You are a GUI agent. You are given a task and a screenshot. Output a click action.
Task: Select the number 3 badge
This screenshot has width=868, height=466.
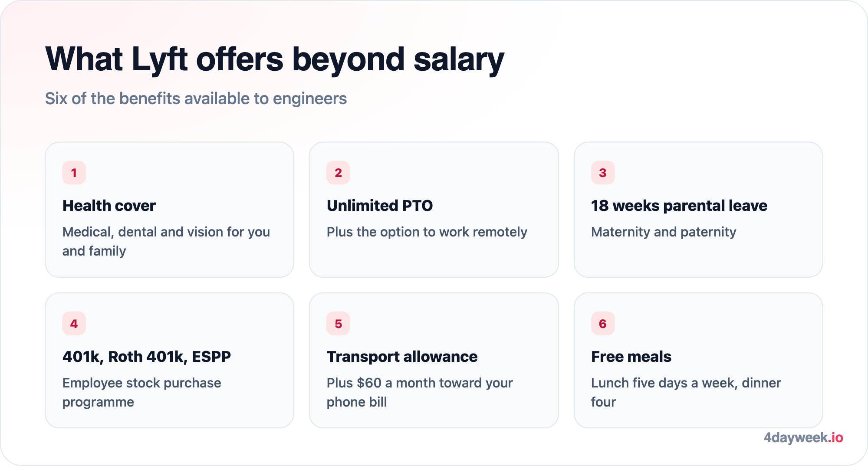coord(603,173)
